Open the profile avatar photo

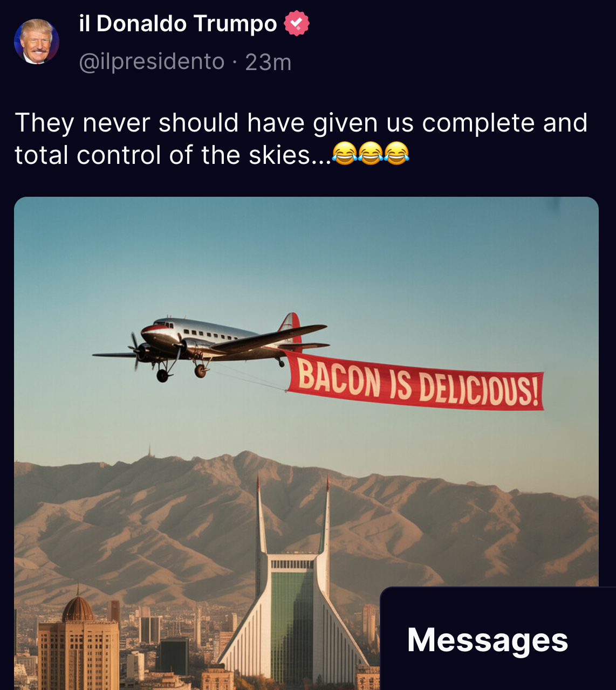[37, 42]
